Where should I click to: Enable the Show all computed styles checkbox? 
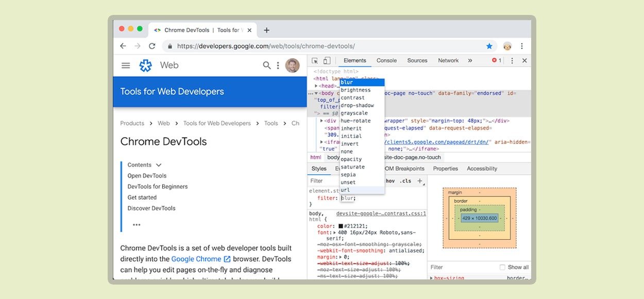coord(502,267)
